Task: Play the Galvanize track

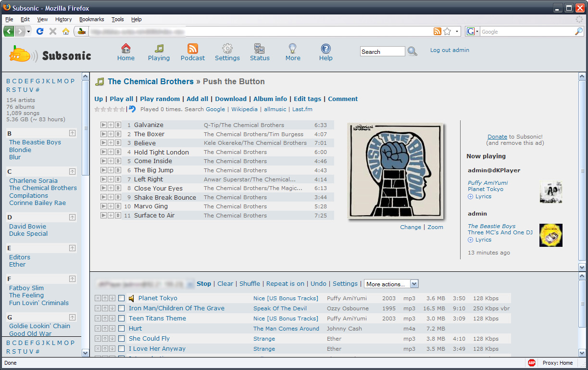Action: pyautogui.click(x=103, y=125)
